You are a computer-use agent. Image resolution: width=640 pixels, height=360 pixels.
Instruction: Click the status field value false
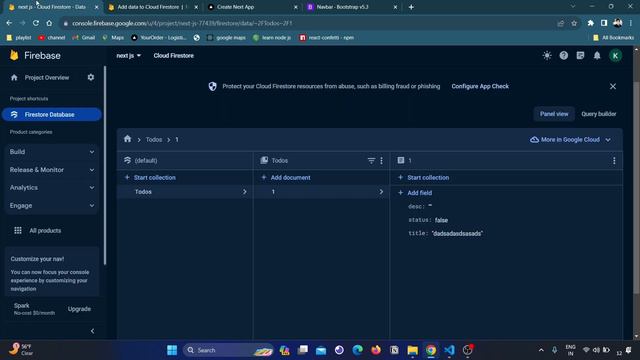click(x=441, y=220)
